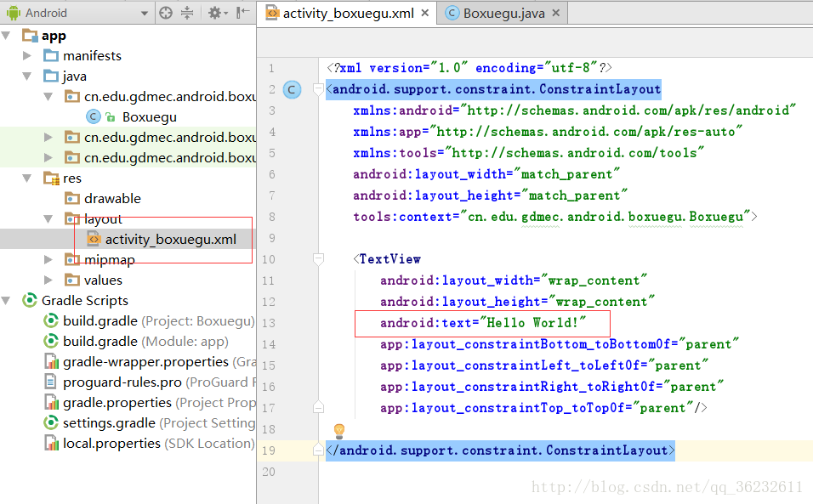813x504 pixels.
Task: Select the mipmap folder
Action: tap(110, 259)
